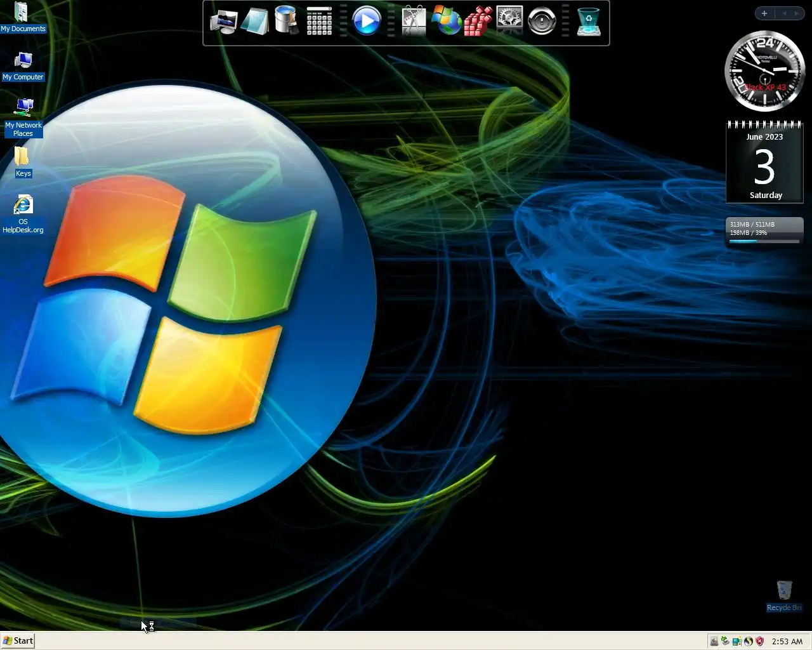This screenshot has height=650, width=812.
Task: Click the 2:53 AM taskbar clock
Action: (x=787, y=641)
